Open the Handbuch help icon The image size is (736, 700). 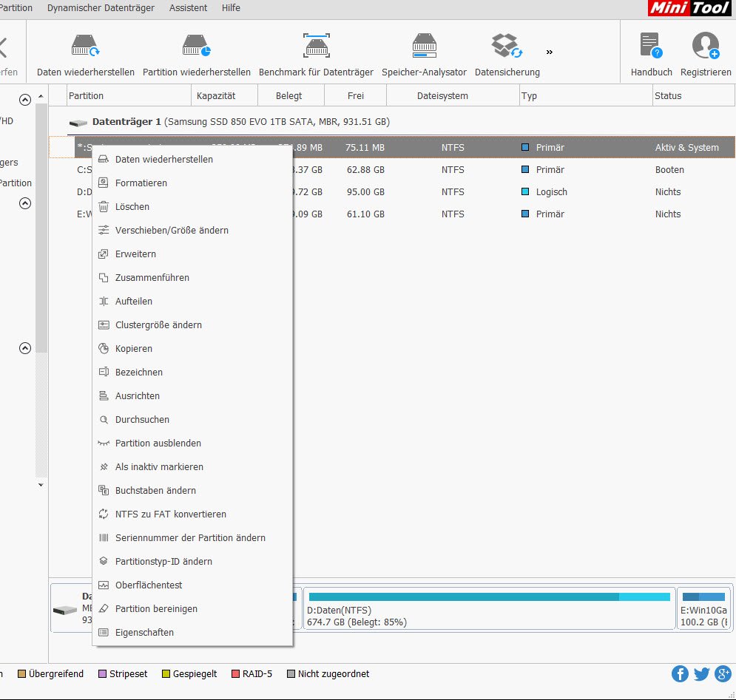pos(650,52)
